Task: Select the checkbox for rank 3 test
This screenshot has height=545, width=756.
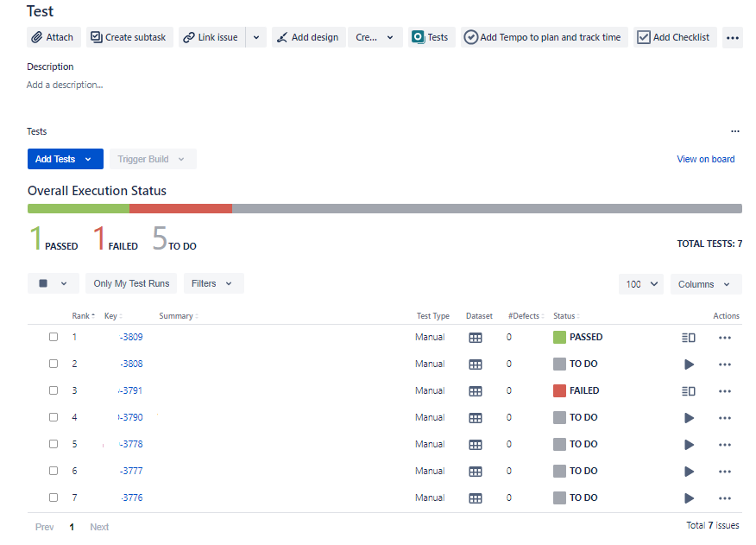Action: 54,391
